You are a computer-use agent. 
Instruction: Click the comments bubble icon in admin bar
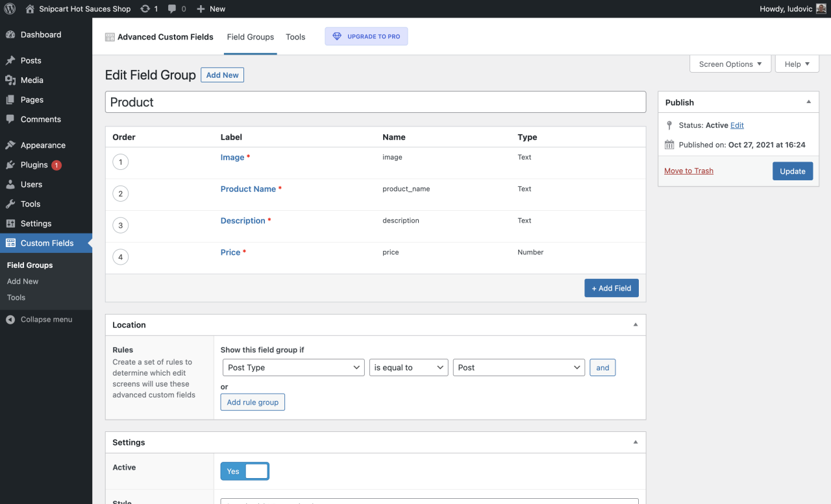172,9
